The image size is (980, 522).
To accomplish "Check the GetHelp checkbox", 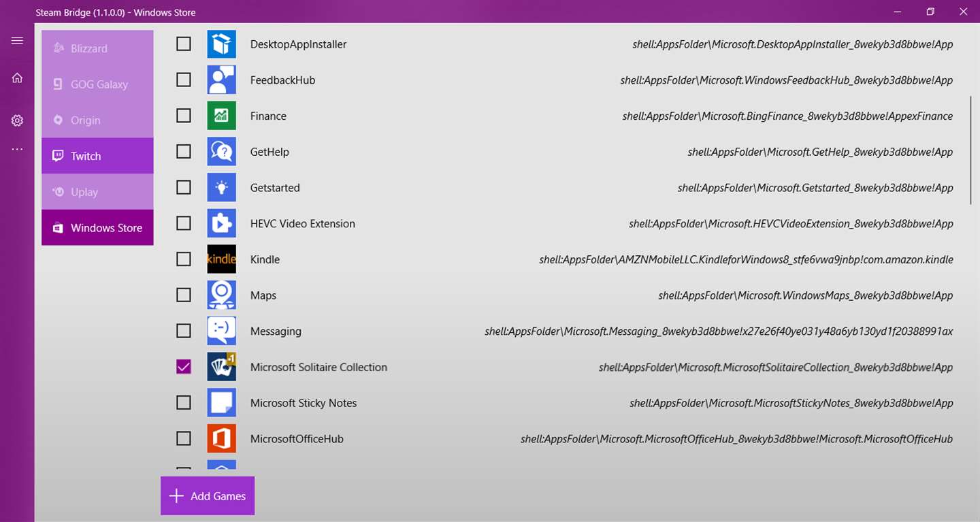I will tap(184, 151).
